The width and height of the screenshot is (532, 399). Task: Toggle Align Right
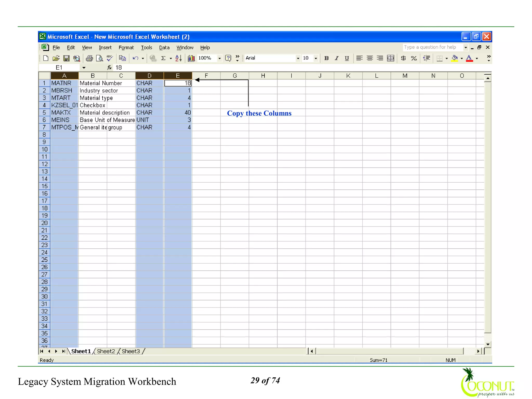click(380, 58)
